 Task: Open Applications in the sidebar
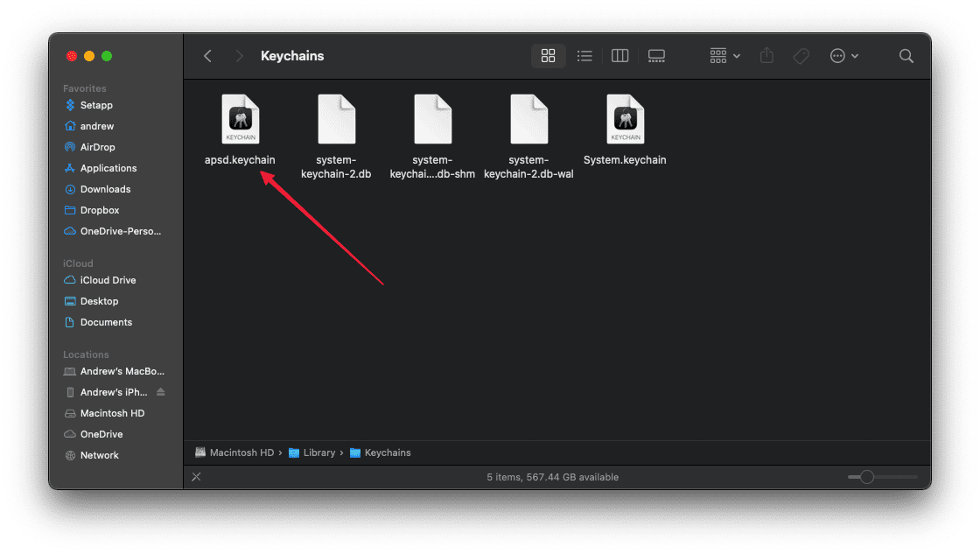[x=108, y=168]
